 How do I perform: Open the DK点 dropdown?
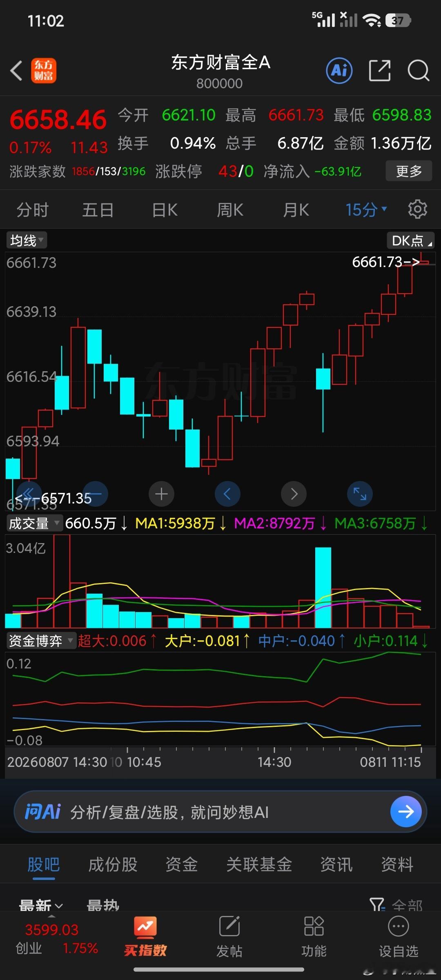coord(411,240)
